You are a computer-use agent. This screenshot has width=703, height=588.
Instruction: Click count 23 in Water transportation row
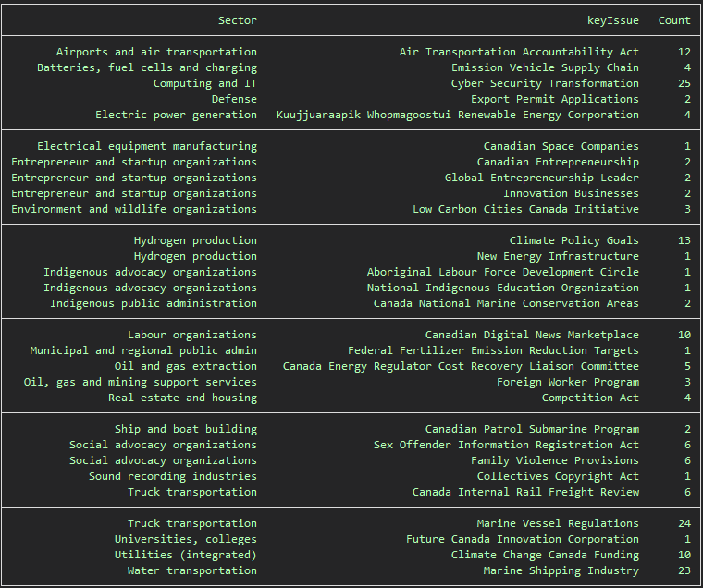pos(684,570)
